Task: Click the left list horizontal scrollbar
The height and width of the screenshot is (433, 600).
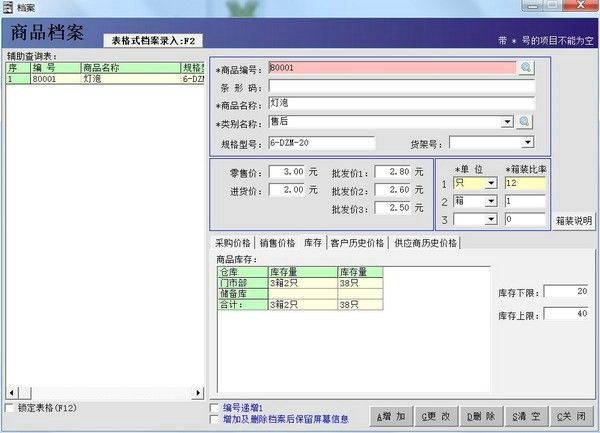Action: tap(104, 393)
